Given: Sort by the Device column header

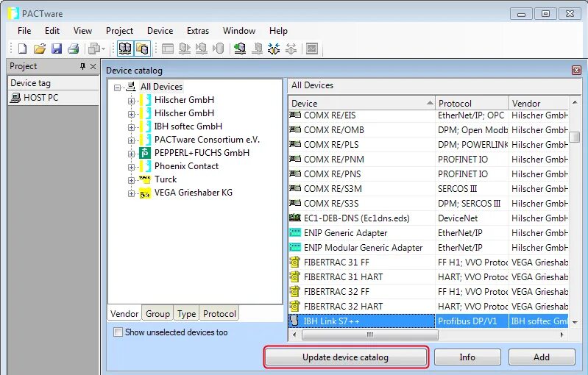Looking at the screenshot, I should point(362,104).
